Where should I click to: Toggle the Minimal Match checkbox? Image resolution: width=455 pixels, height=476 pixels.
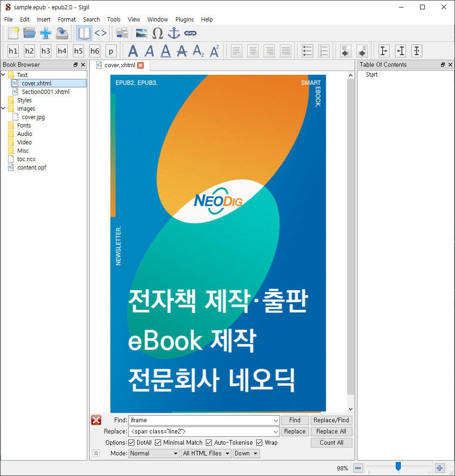tap(158, 443)
